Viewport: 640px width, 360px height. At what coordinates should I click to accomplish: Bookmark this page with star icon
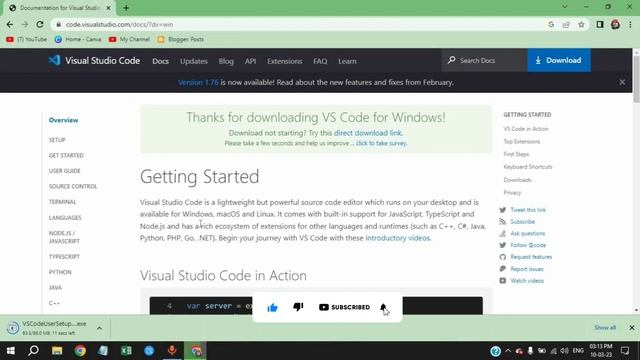click(581, 24)
